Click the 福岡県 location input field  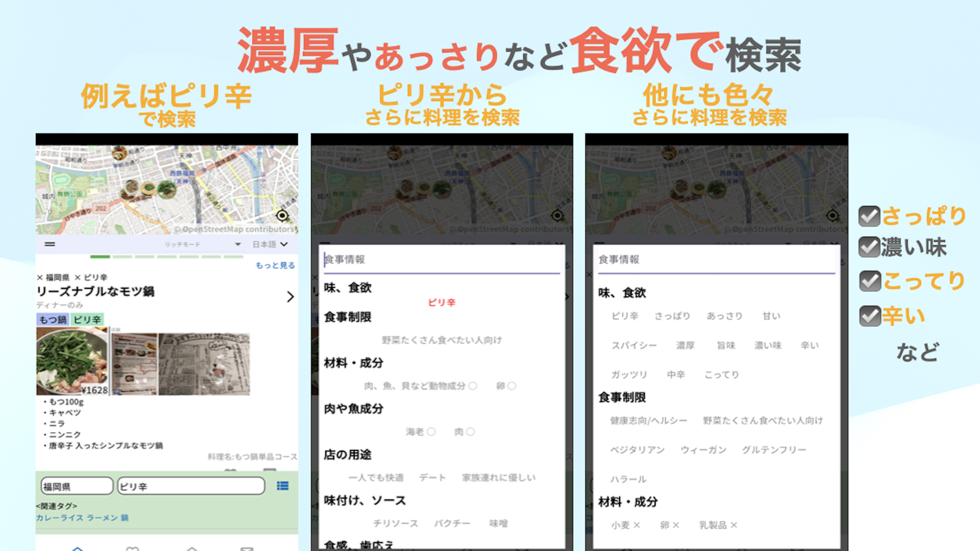pos(77,486)
